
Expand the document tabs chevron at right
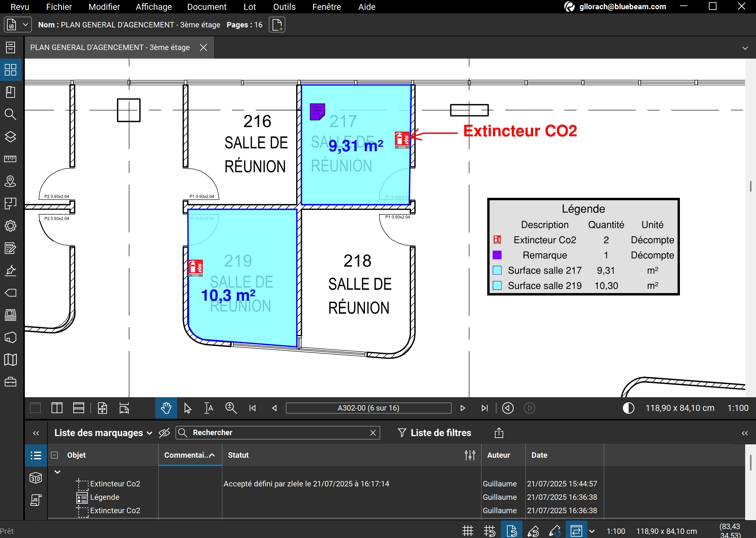tap(745, 48)
